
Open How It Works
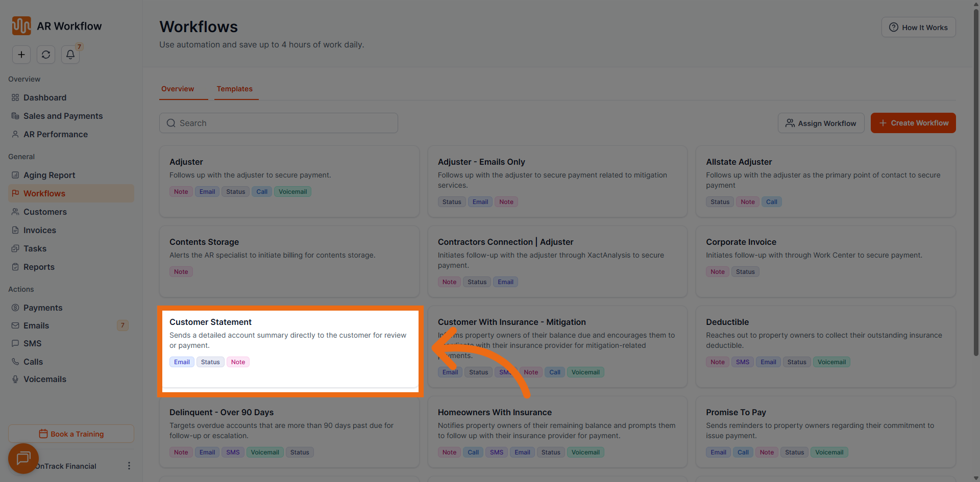coord(918,27)
